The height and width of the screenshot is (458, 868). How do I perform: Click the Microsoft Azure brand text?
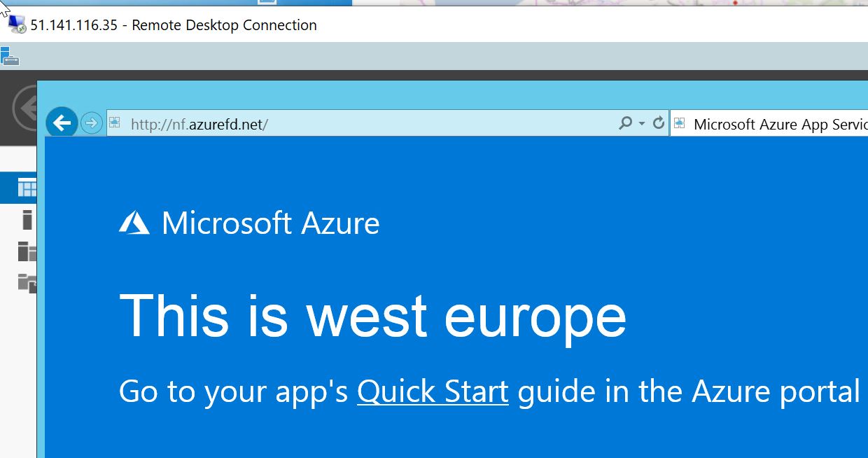[270, 223]
